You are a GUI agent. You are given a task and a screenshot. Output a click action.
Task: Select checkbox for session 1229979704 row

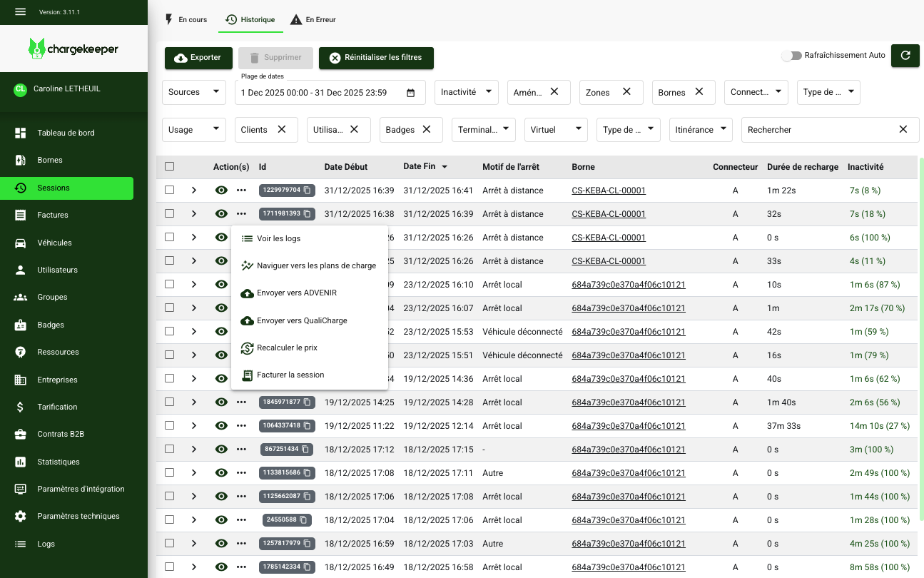(169, 191)
